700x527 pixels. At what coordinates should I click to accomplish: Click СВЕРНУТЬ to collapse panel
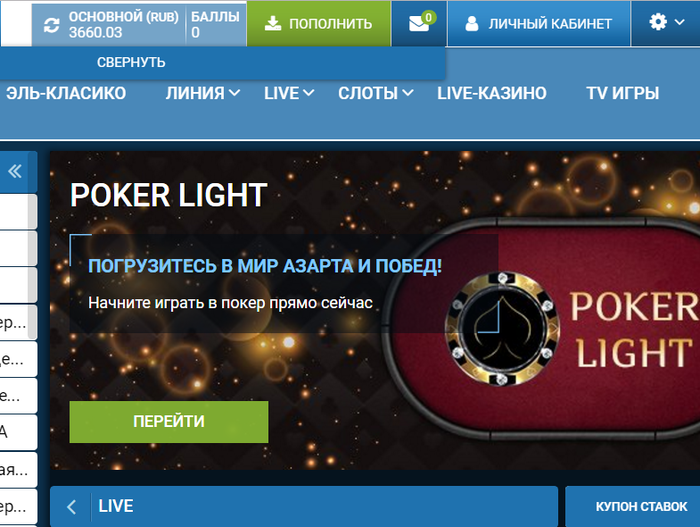(x=131, y=62)
